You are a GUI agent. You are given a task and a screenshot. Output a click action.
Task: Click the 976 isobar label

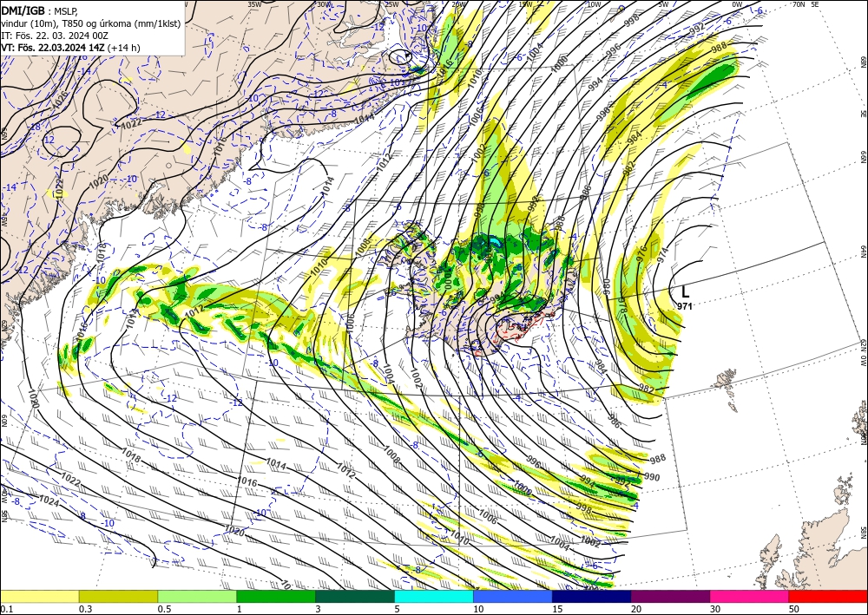641,254
